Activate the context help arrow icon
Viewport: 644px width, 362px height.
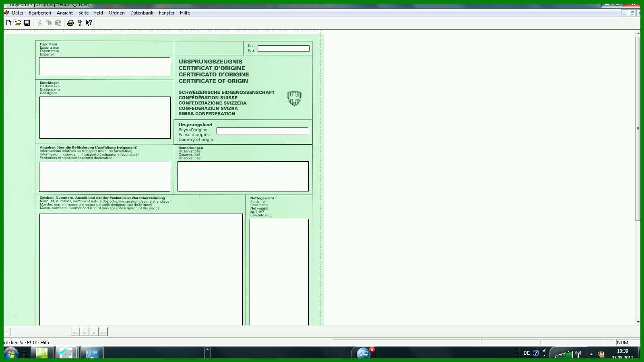[89, 23]
